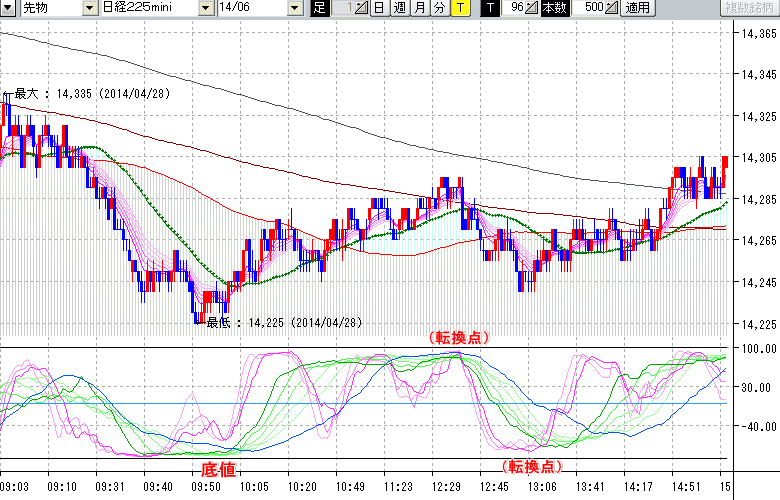Click the spinner icon next to 500
This screenshot has height=500, width=780.
point(612,8)
